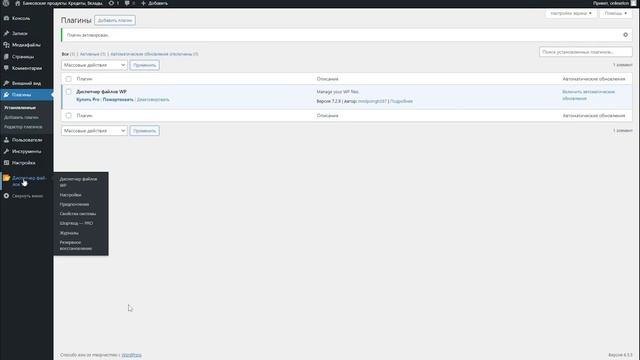The width and height of the screenshot is (640, 360).
Task: Click the upper Применить button
Action: coord(144,65)
